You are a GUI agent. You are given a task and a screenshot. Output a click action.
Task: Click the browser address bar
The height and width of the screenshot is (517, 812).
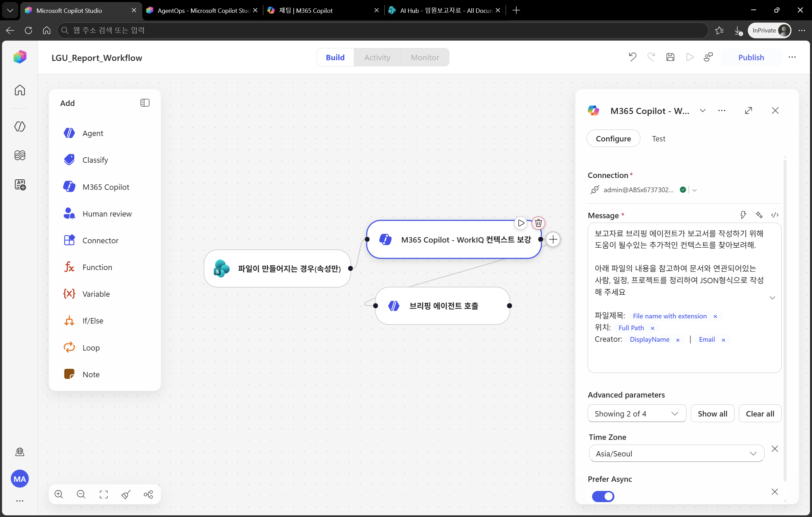coord(382,30)
